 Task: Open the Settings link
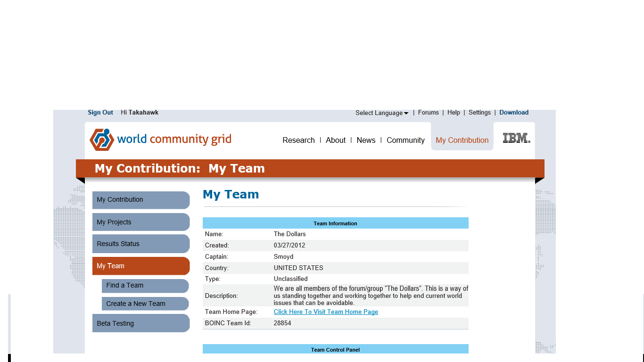pyautogui.click(x=479, y=113)
